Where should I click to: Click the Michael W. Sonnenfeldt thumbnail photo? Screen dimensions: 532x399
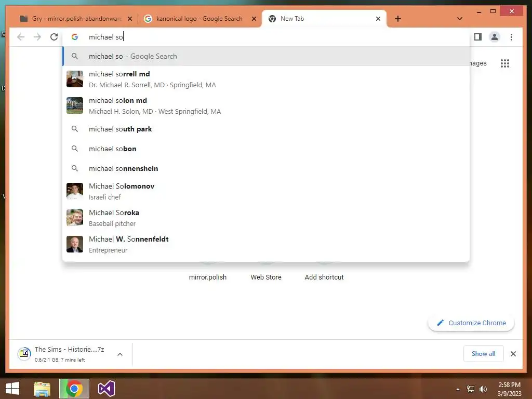pos(75,244)
